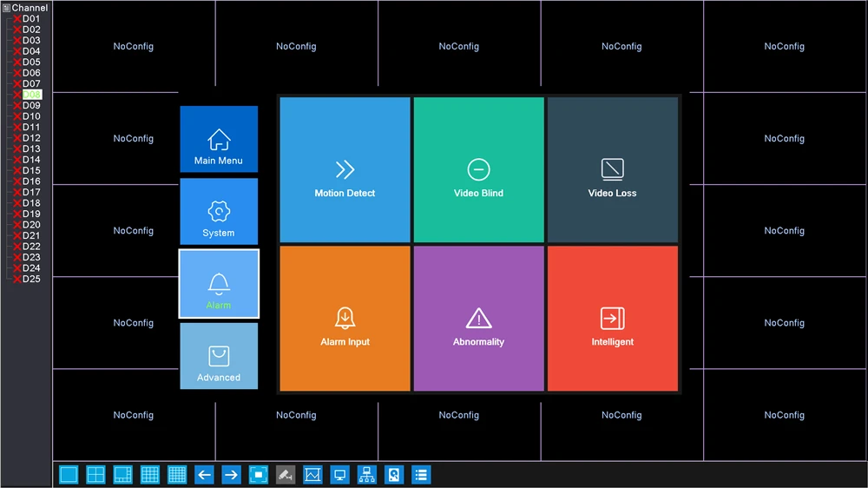Select channel D11 in tree
The width and height of the screenshot is (868, 488).
tap(31, 127)
